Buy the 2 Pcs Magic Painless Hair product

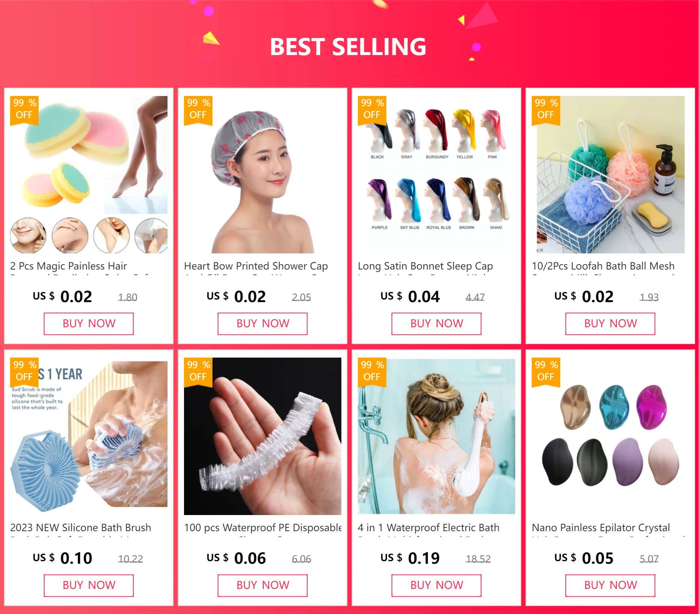coord(89,324)
